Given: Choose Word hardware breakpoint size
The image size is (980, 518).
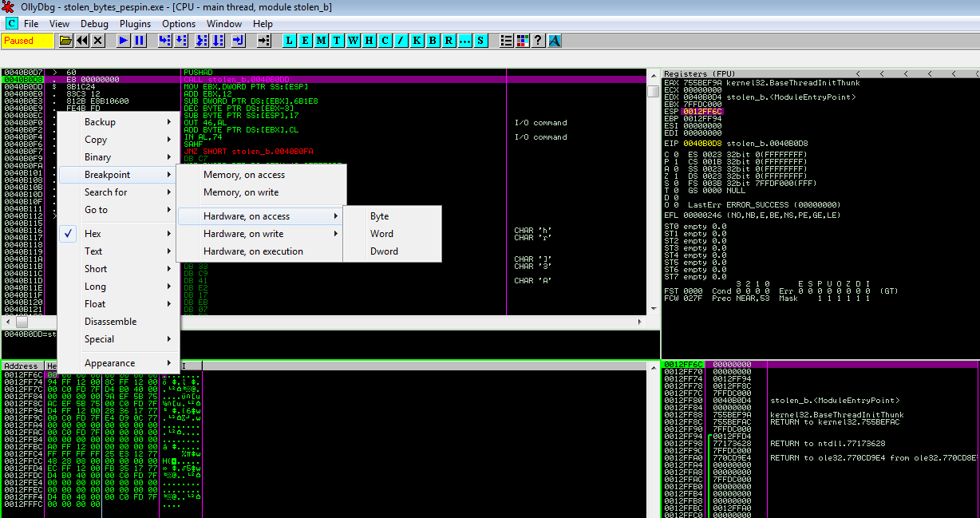Looking at the screenshot, I should point(392,234).
